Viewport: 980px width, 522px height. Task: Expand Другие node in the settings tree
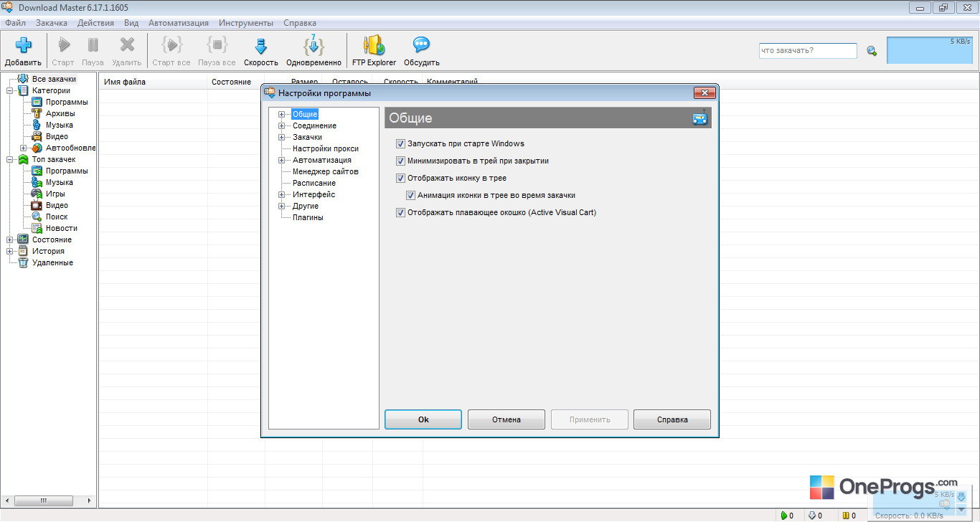pos(282,206)
